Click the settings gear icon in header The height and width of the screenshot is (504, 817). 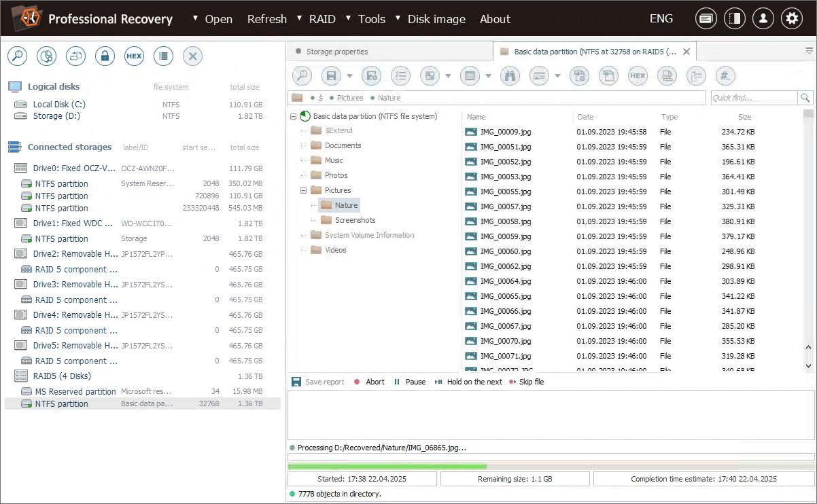tap(791, 19)
